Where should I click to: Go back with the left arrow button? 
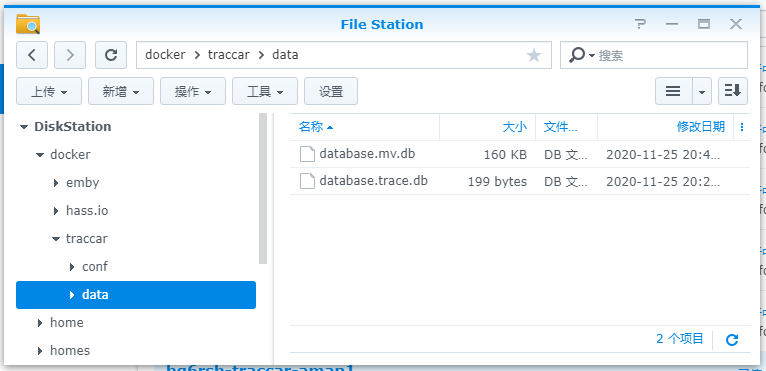point(32,55)
